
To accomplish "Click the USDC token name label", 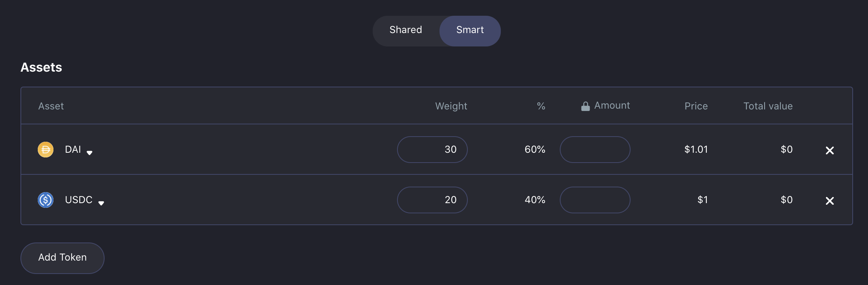I will (79, 200).
